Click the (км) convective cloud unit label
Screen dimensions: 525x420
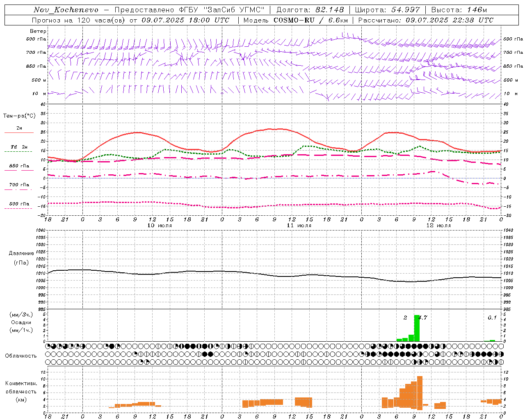coord(21,399)
